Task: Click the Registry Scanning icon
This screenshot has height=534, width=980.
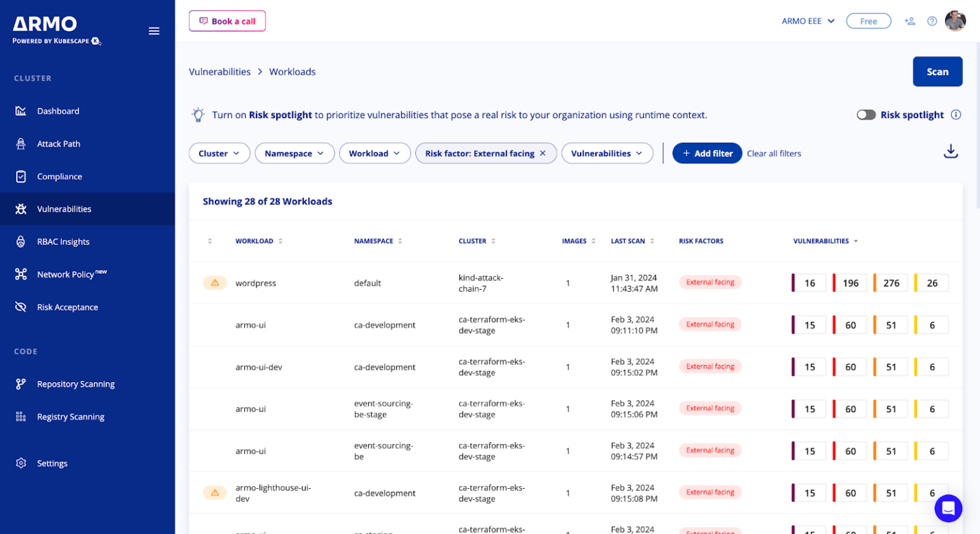Action: pos(21,416)
